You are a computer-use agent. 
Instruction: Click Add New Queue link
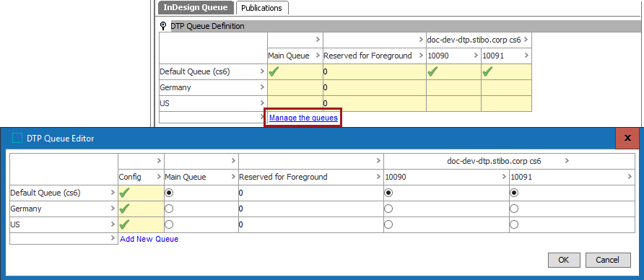[149, 239]
